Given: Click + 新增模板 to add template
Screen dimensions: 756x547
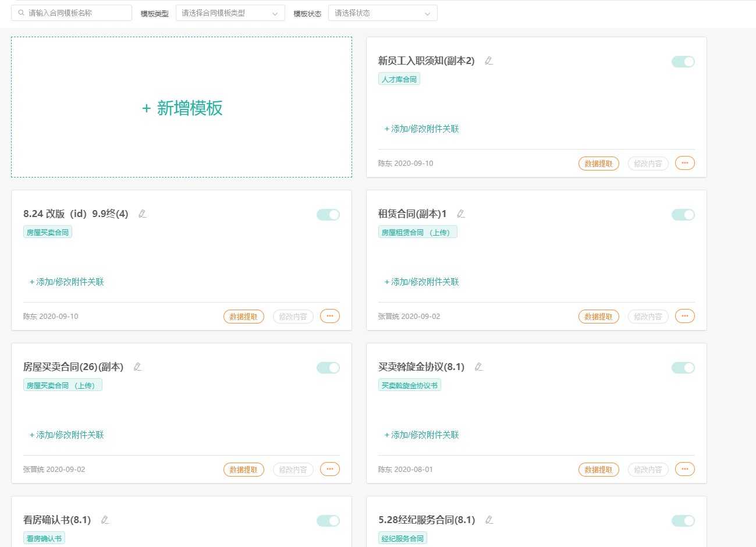Looking at the screenshot, I should pos(182,108).
